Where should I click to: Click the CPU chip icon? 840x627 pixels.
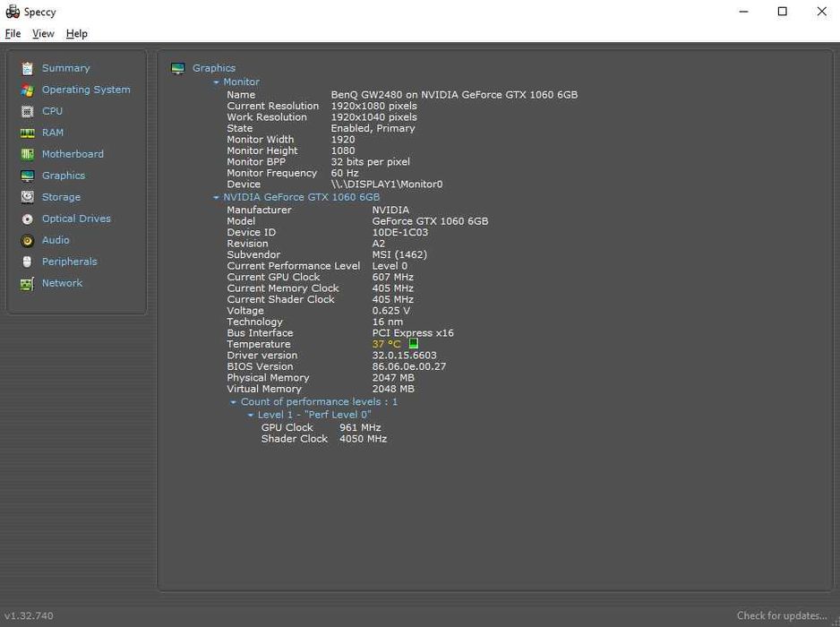(x=28, y=111)
